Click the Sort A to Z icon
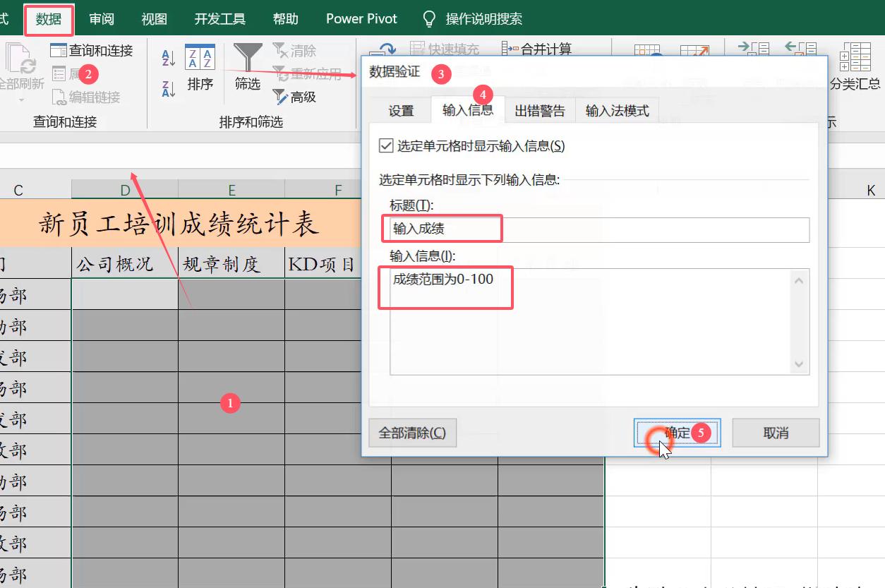 click(x=169, y=58)
